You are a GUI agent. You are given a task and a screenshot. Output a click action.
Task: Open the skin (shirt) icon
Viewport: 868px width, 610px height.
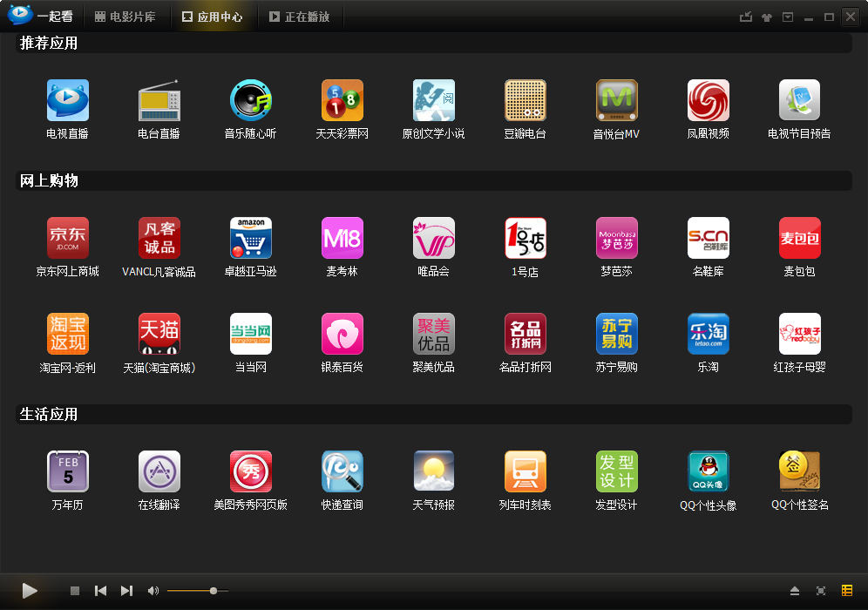(x=767, y=17)
